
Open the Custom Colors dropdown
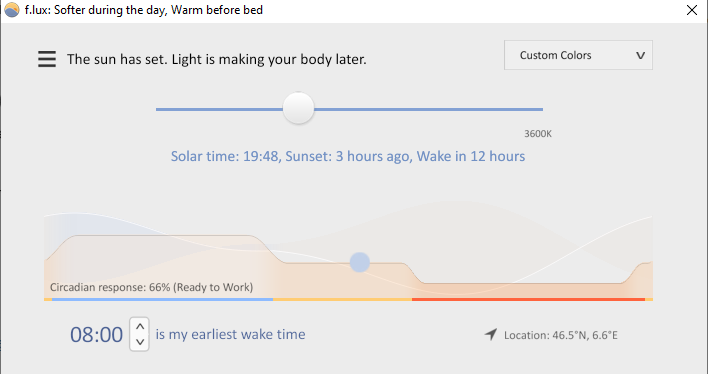click(x=578, y=55)
